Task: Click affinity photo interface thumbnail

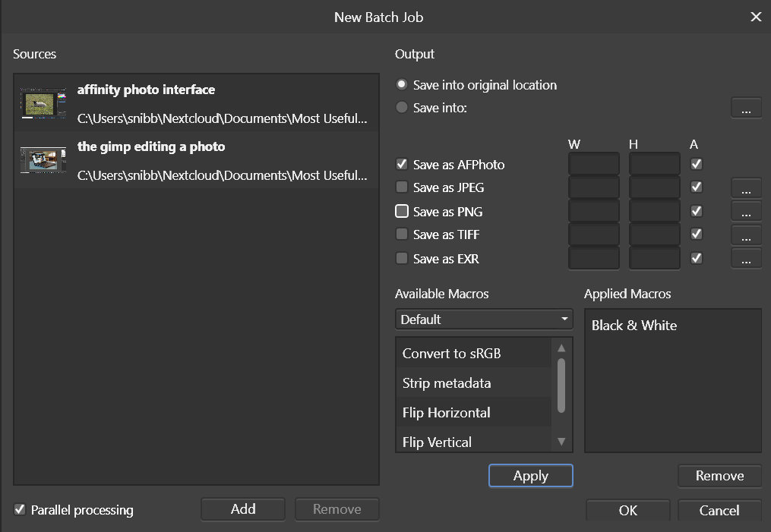Action: 43,103
